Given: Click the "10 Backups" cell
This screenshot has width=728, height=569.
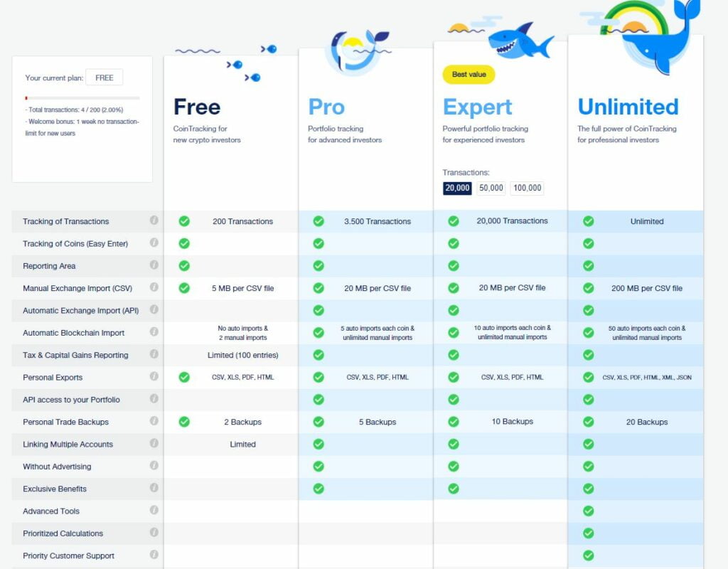Looking at the screenshot, I should 512,422.
